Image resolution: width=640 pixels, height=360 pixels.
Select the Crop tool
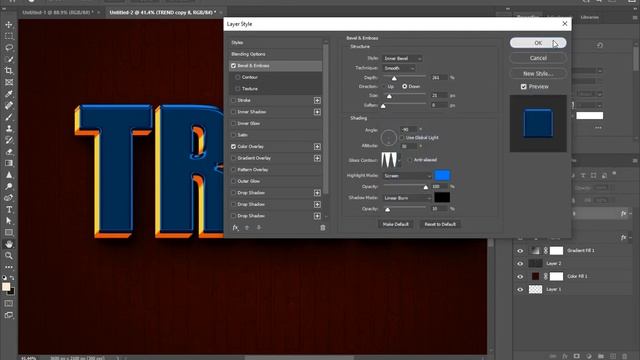tap(9, 71)
